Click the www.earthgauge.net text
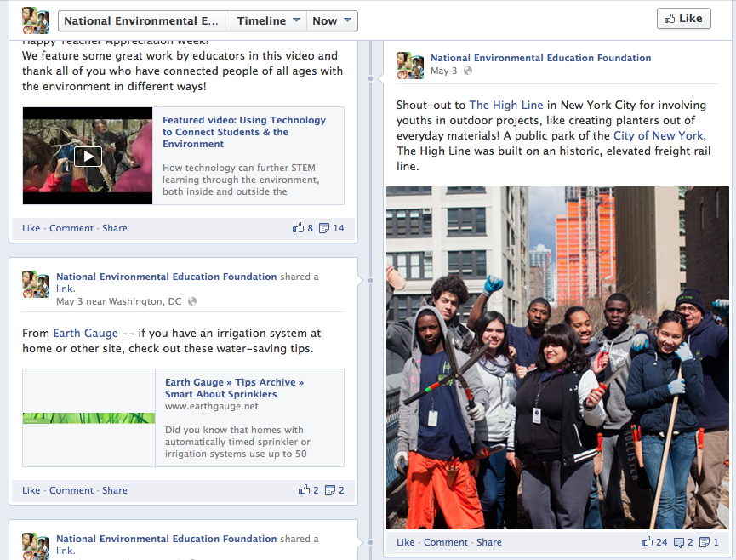 tap(211, 406)
